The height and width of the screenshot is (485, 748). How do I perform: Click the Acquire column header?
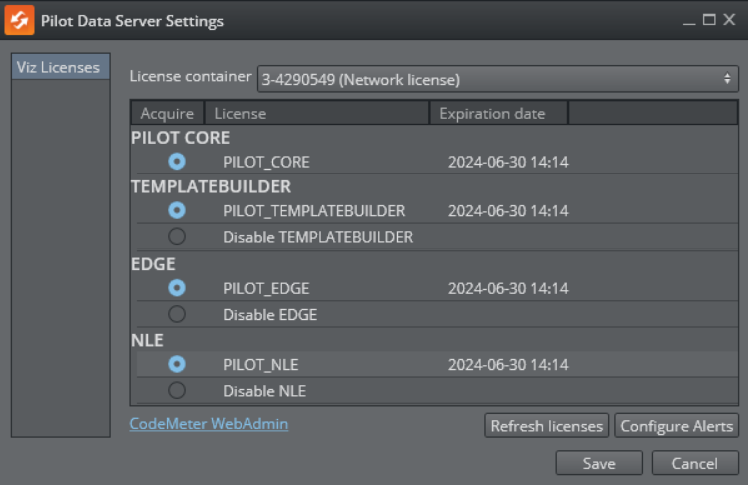click(x=167, y=113)
